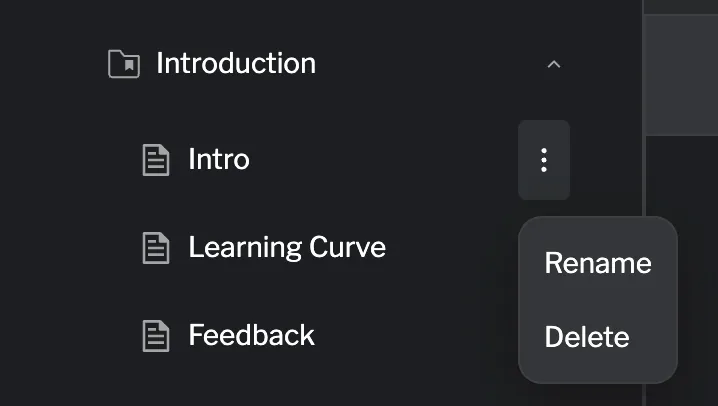Click empty space between Intro and its menu button
The height and width of the screenshot is (406, 718).
(x=380, y=160)
